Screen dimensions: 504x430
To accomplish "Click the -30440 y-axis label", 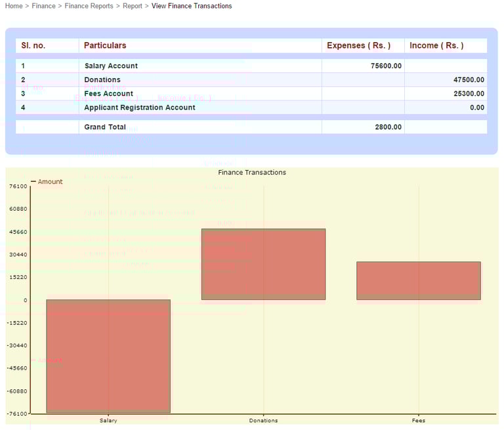I will click(17, 345).
